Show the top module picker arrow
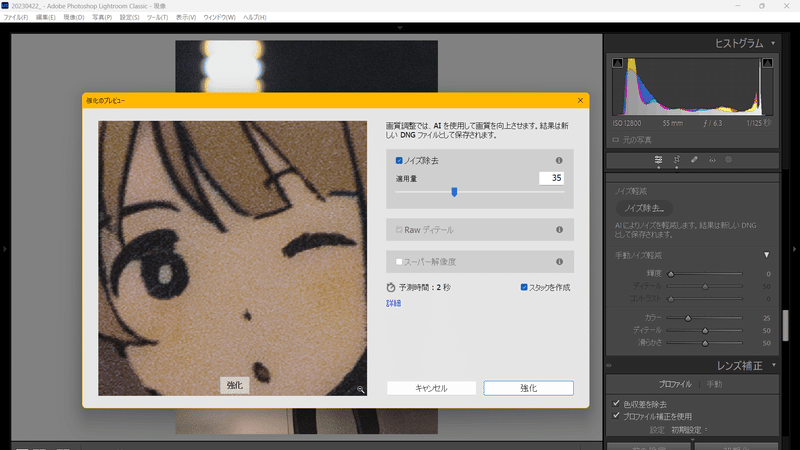Viewport: 800px width, 450px height. tap(400, 28)
